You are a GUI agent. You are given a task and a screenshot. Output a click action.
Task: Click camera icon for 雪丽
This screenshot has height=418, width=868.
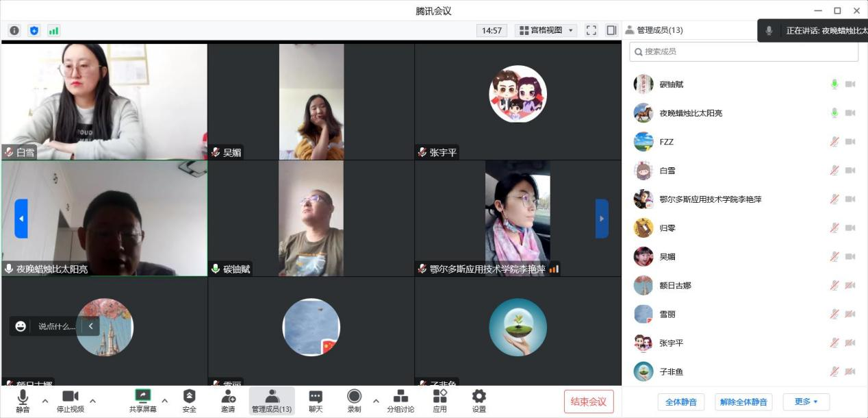tap(850, 315)
